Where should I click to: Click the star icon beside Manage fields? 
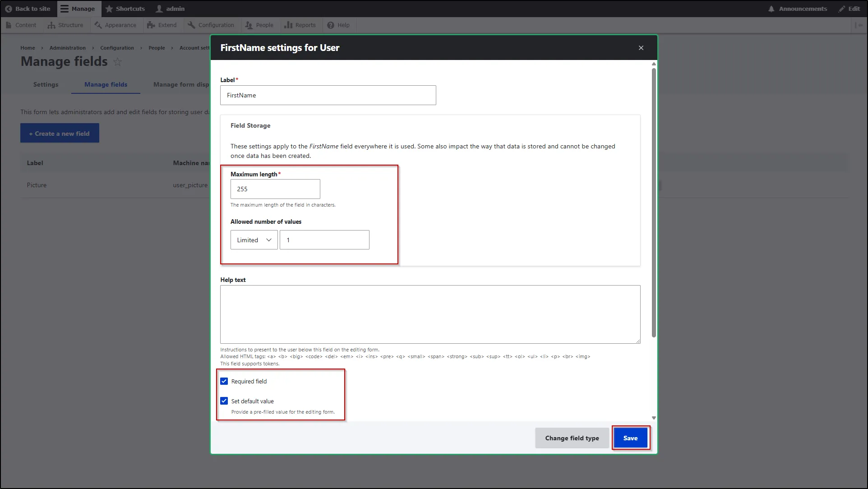(x=117, y=62)
